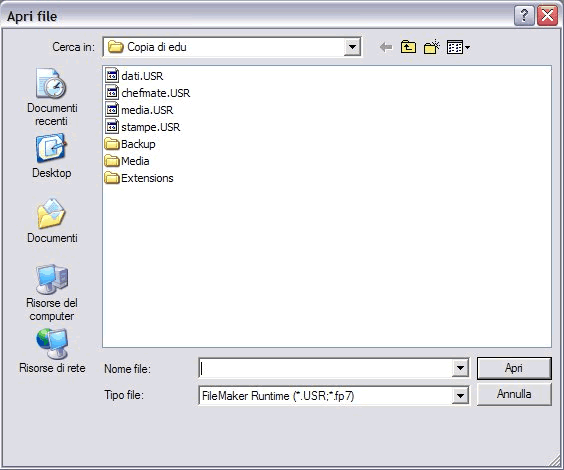Open Risorse del computer shortcut

[x=52, y=293]
